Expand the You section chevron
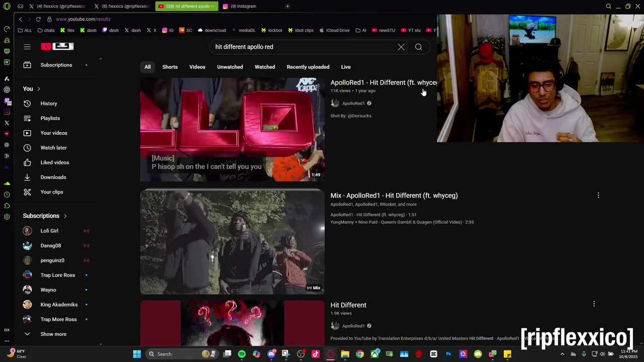 tap(39, 89)
